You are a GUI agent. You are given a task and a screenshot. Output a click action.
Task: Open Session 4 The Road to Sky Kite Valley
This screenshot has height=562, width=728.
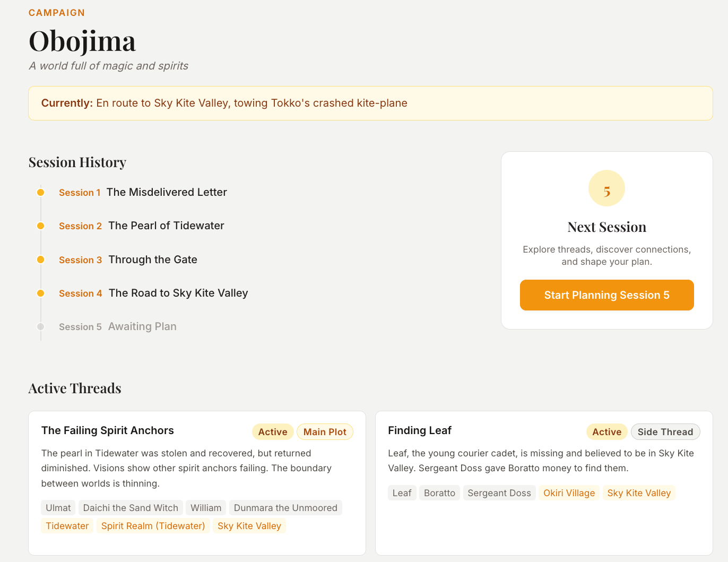[153, 293]
